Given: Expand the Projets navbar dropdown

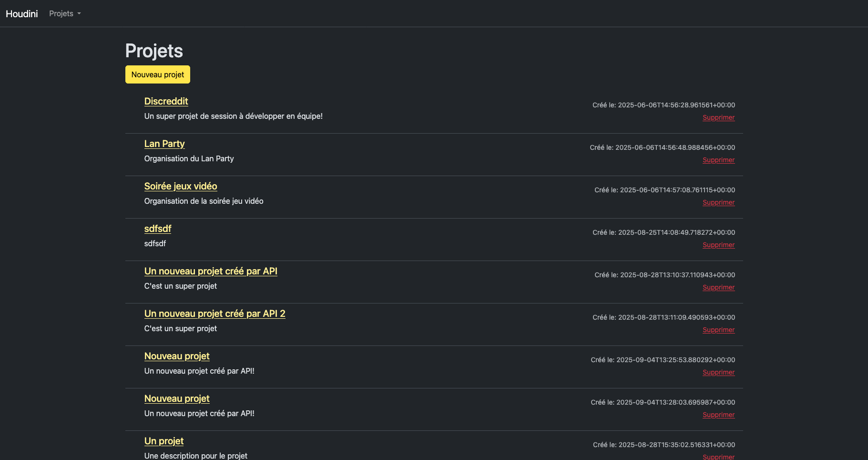Looking at the screenshot, I should click(65, 14).
